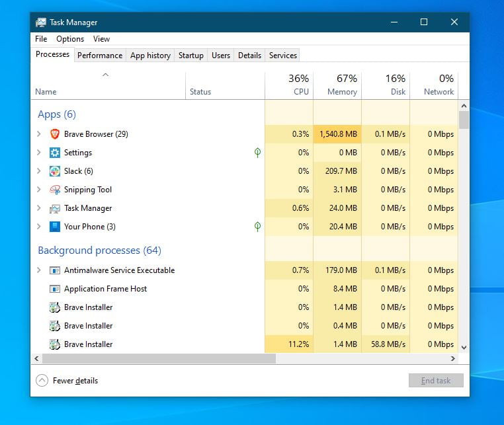Screen dimensions: 504x425
Task: Switch to the Details tab
Action: tap(249, 56)
